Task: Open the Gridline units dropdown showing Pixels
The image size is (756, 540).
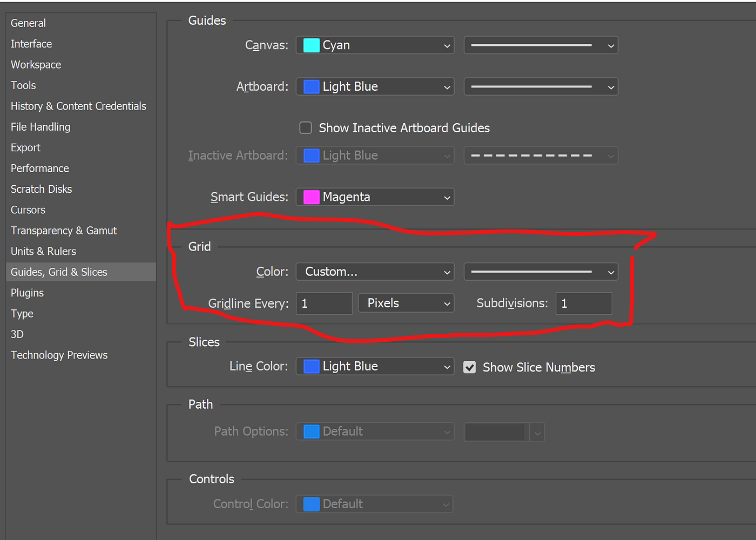Action: (406, 303)
